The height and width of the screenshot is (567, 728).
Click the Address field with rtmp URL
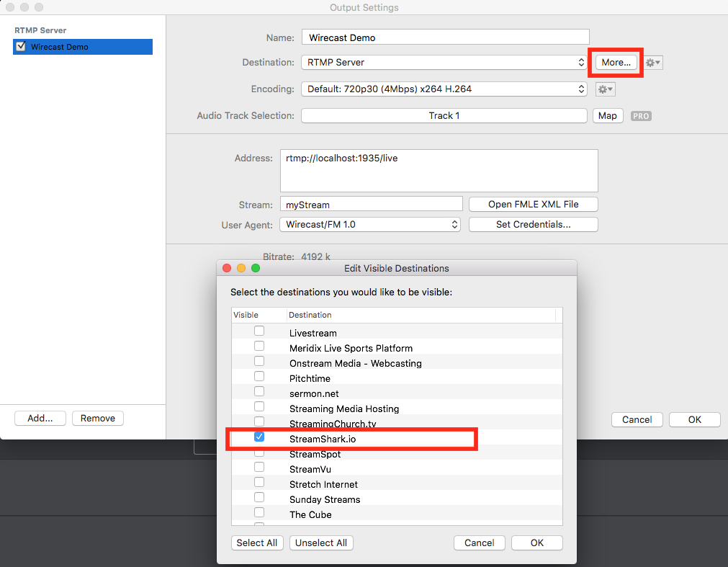(x=439, y=171)
